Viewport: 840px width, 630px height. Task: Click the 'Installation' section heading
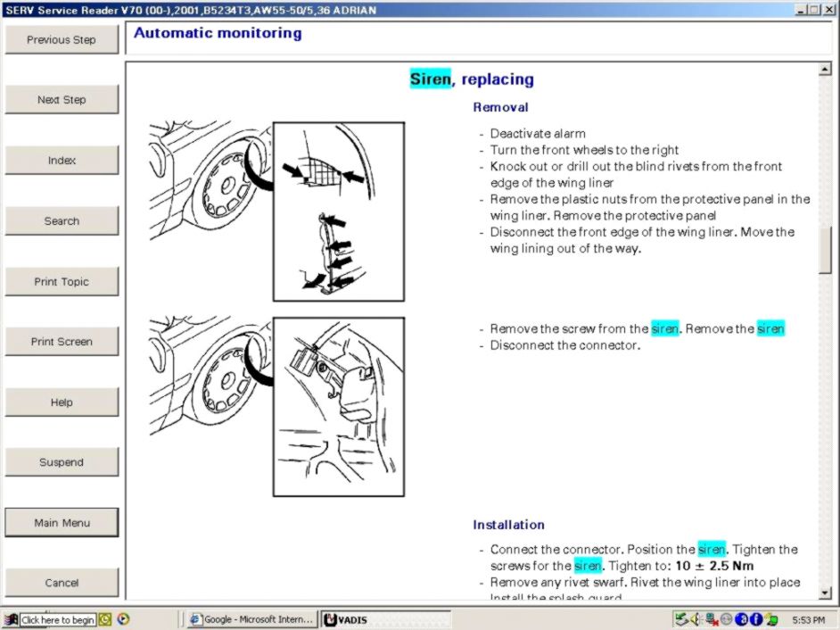pos(508,525)
